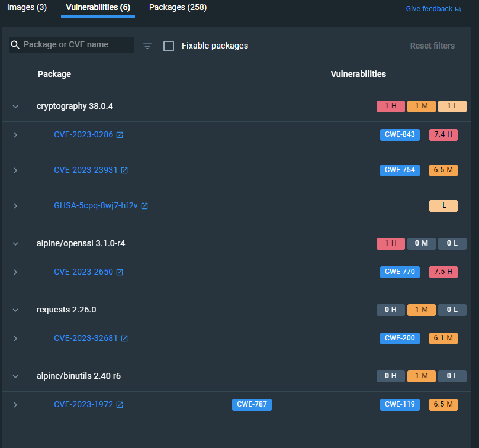
Task: Click external link icon beside CVE-2023-1972
Action: pyautogui.click(x=120, y=404)
